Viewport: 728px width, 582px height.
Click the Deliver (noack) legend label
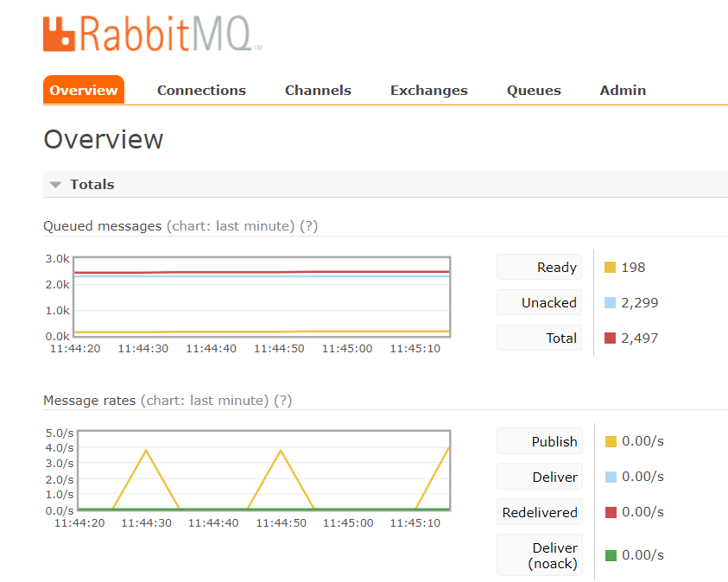click(x=540, y=555)
